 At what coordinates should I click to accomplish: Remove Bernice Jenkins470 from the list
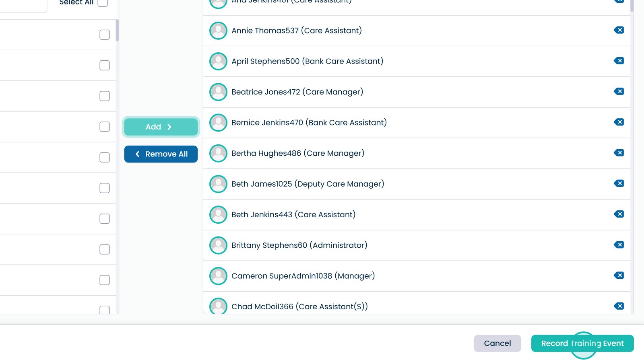tap(619, 122)
